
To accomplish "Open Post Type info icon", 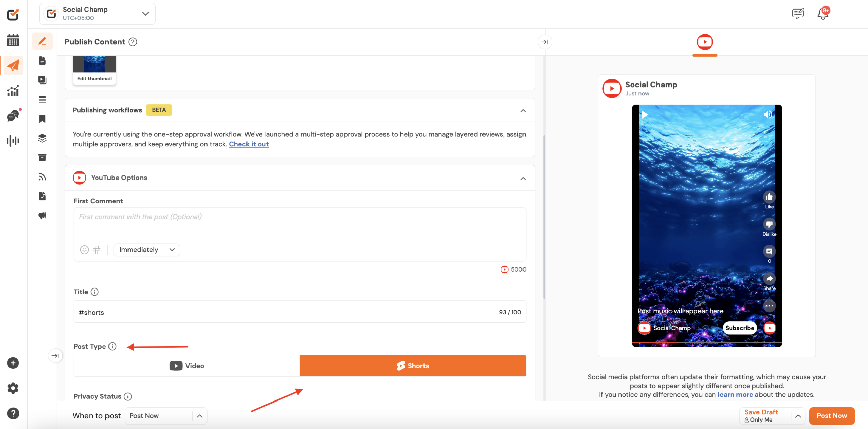I will pos(112,346).
